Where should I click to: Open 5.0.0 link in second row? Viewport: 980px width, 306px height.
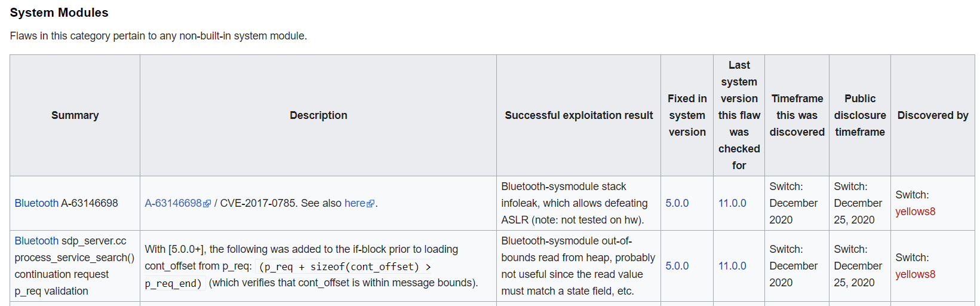677,266
